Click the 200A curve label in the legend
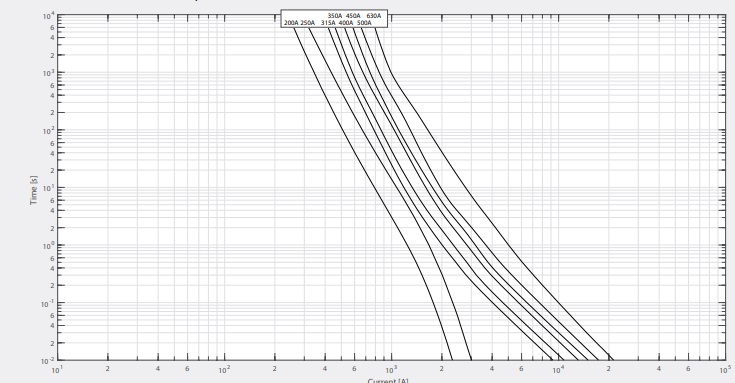The image size is (735, 383). 291,23
